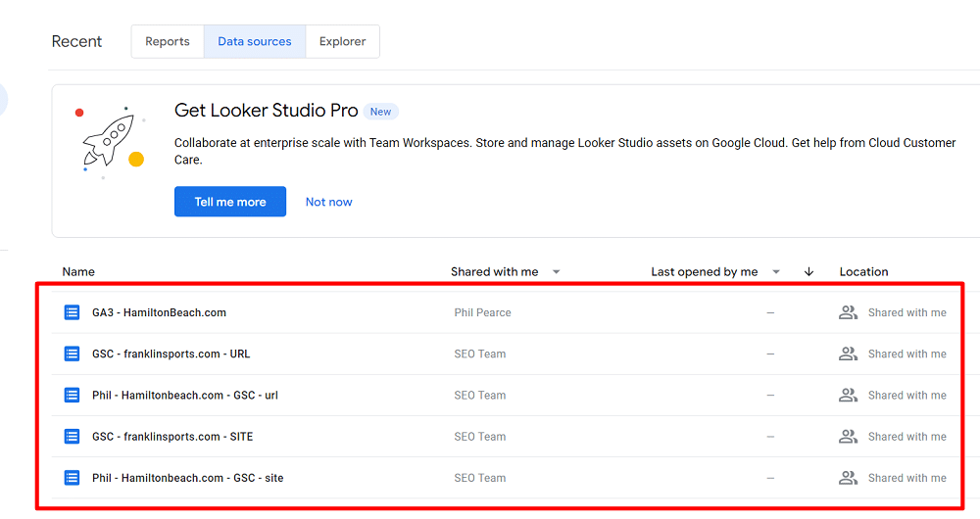Click the Last opened by me column label

705,271
